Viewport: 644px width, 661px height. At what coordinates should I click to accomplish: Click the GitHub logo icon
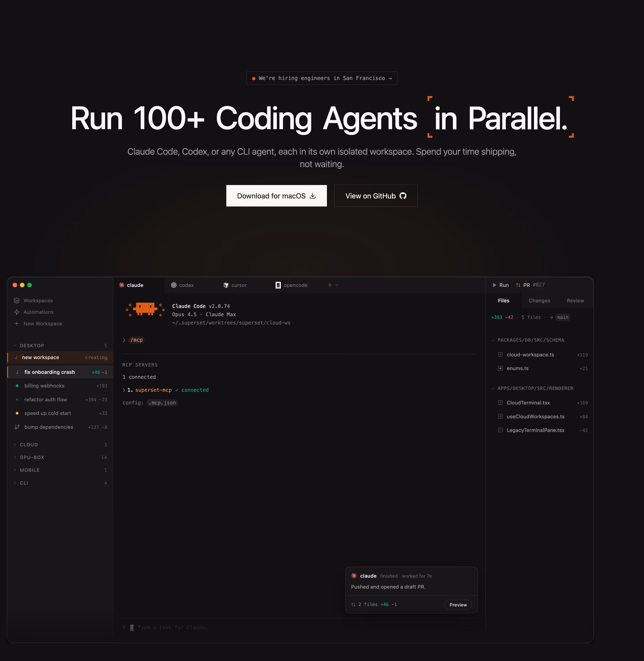[x=403, y=196]
